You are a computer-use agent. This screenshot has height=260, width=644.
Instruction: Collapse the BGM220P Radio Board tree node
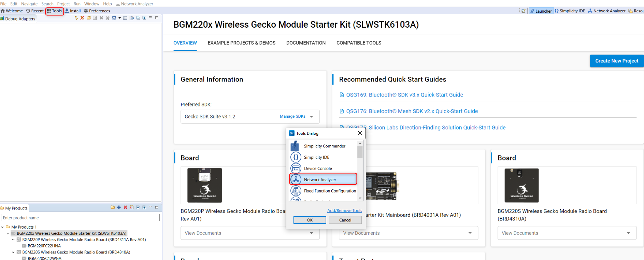[13, 240]
